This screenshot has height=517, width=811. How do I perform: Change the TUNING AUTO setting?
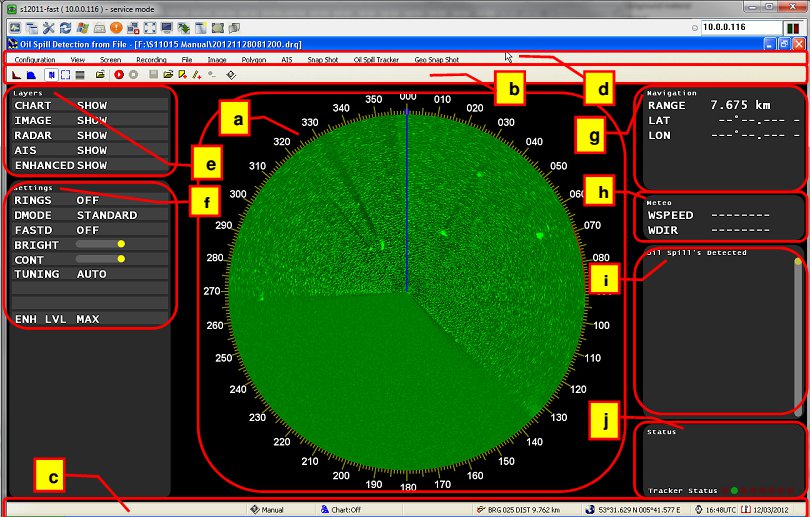point(91,274)
